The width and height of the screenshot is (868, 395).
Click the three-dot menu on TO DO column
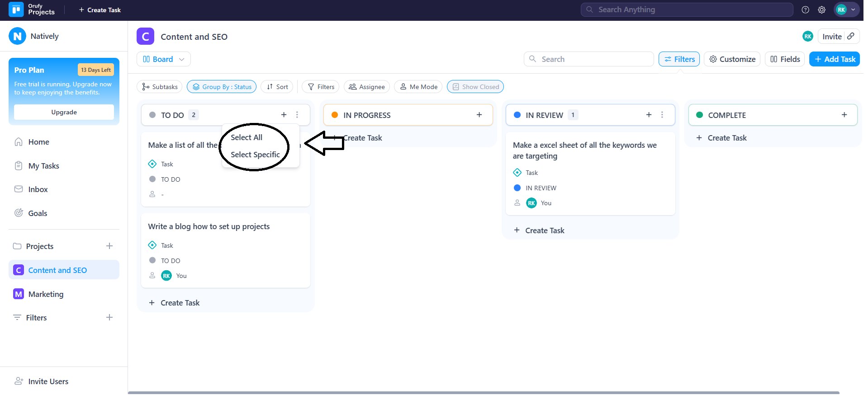[x=297, y=115]
